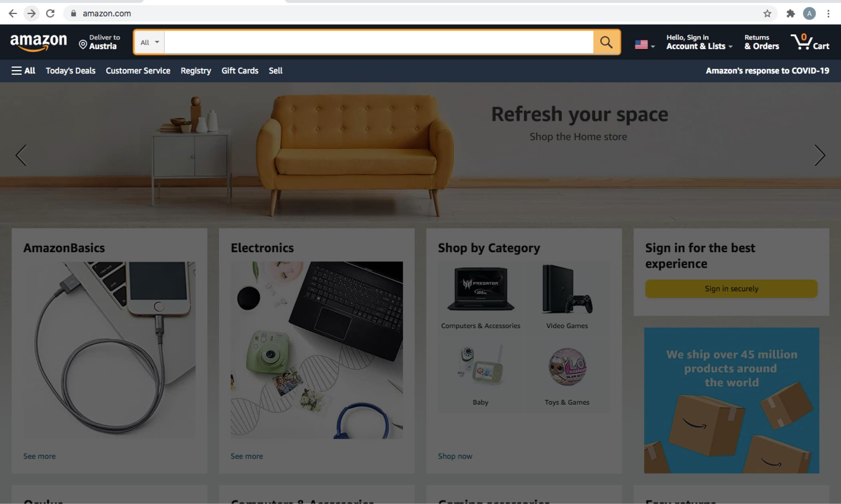
Task: Toggle the previous banner arrow left
Action: (21, 155)
